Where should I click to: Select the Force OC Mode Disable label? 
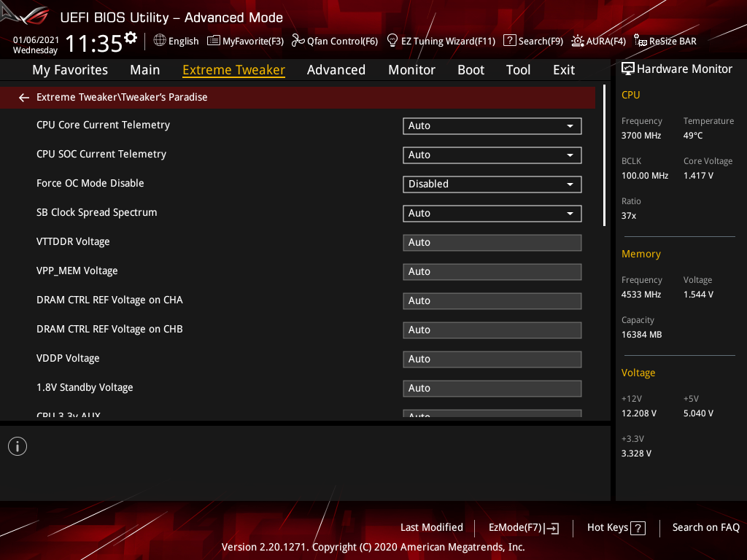pyautogui.click(x=90, y=183)
